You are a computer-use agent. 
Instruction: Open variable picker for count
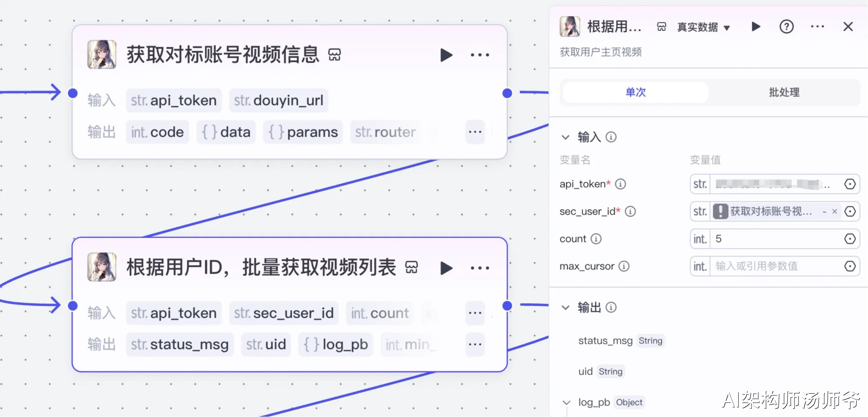[850, 239]
